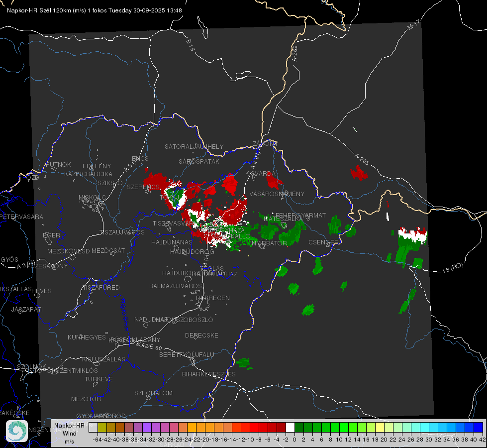Click the EGER city label

click(x=52, y=235)
